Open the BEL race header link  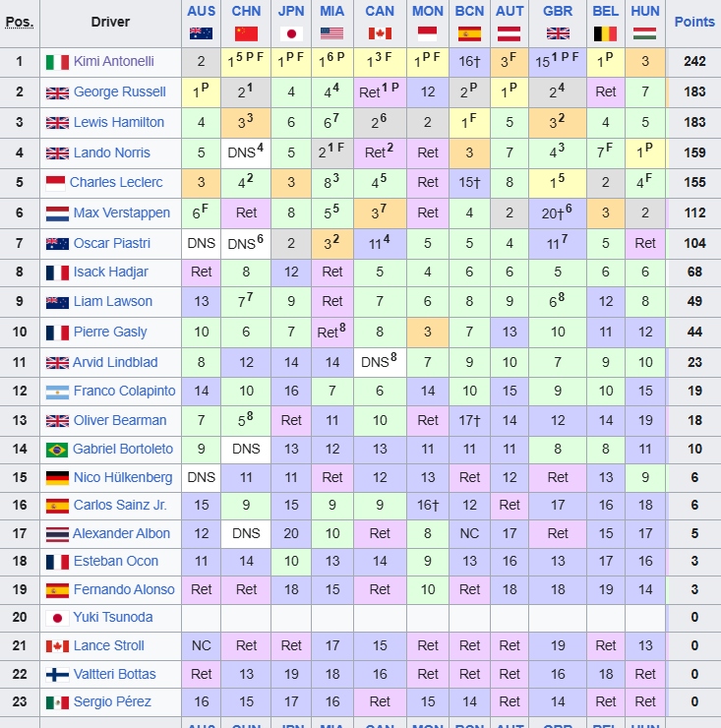[605, 11]
